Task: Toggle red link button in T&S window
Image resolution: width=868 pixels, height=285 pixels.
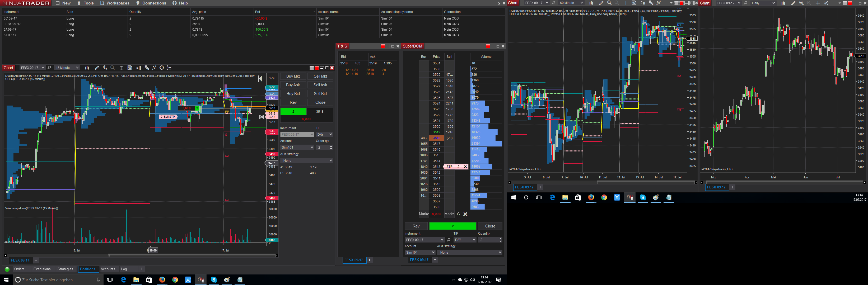Action: [x=382, y=46]
